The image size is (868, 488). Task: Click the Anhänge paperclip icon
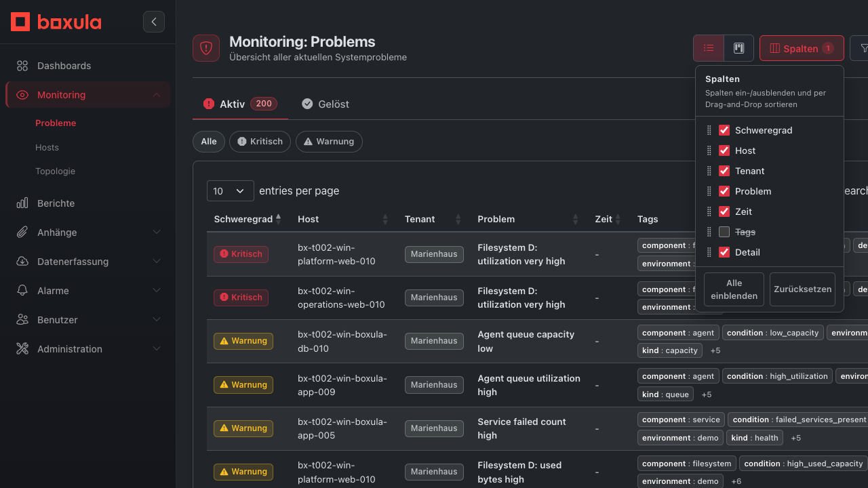tap(22, 232)
